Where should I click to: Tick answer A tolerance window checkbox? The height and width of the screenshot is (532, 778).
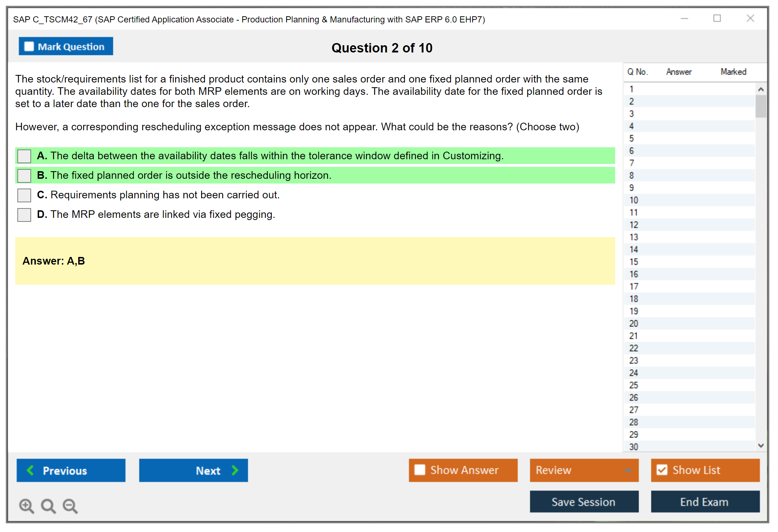(24, 156)
